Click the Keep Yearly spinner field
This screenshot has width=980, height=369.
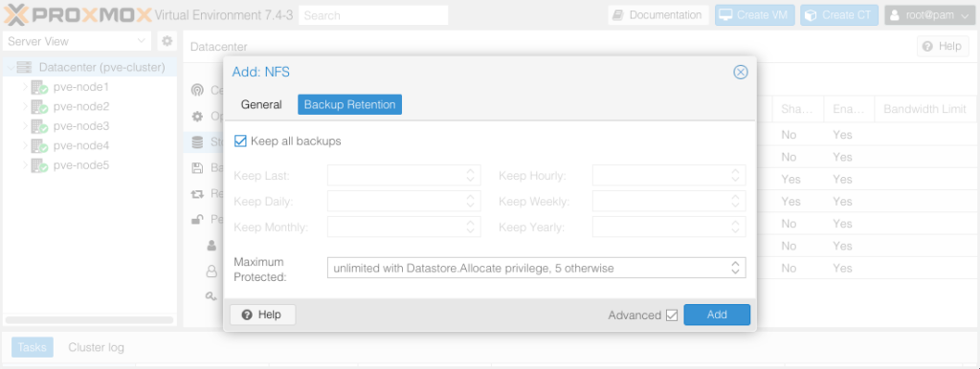tap(669, 228)
